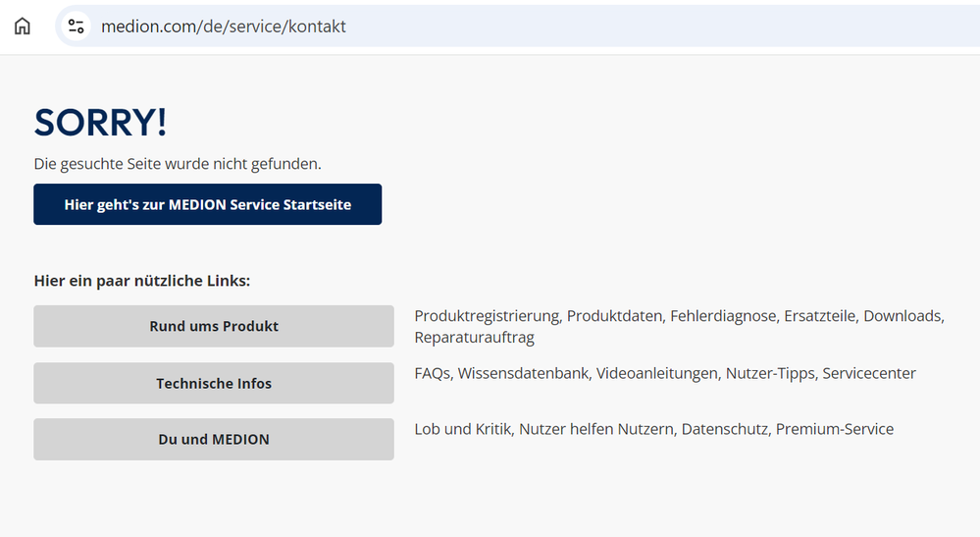Focus the address bar showing medion.com/de/service/kontakt
980x537 pixels.
[x=392, y=27]
